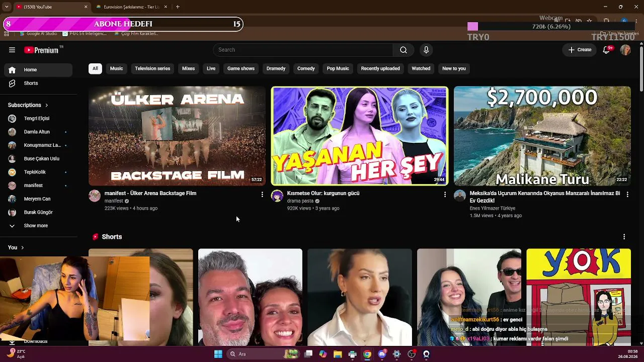The height and width of the screenshot is (362, 644).
Task: Open options for Kısmetse Olur video
Action: [445, 194]
